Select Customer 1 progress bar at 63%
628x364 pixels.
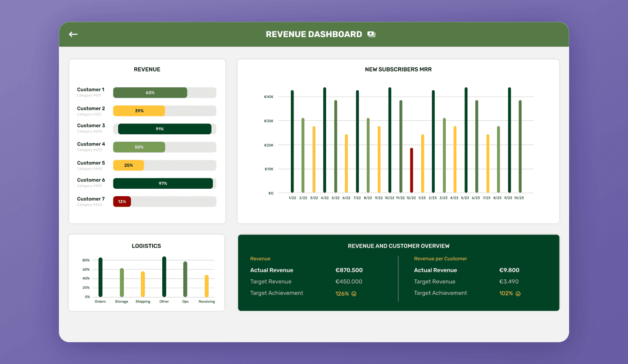click(x=150, y=92)
